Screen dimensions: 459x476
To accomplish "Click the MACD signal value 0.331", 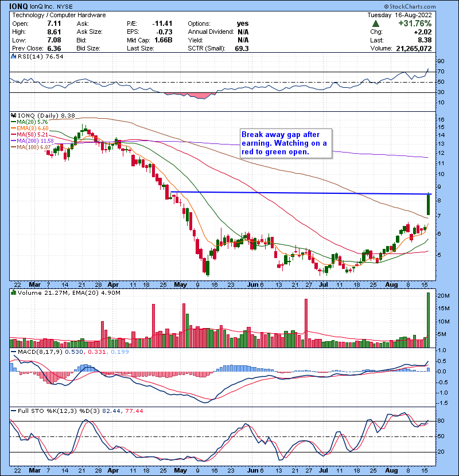I will point(96,352).
